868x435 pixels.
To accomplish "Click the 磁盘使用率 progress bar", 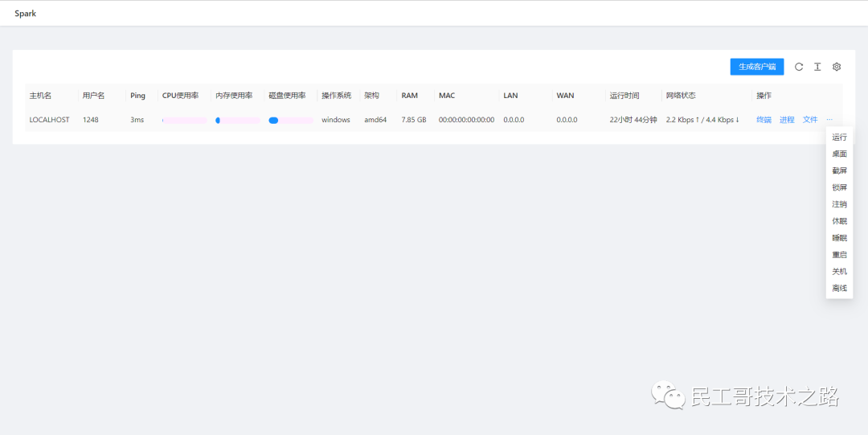I will tap(291, 121).
